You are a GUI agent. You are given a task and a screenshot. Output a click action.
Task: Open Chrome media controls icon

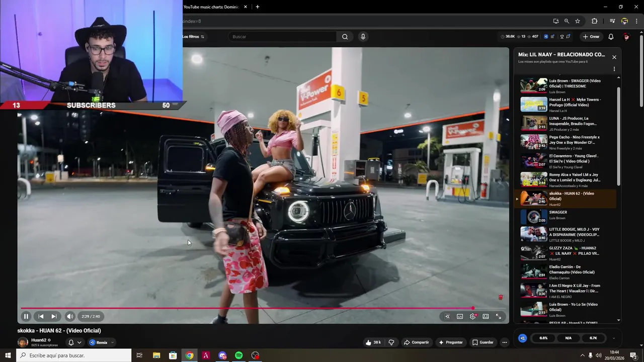pos(612,21)
